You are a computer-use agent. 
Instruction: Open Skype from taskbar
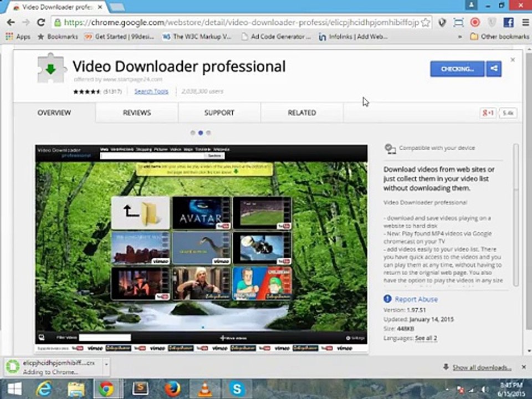tap(237, 389)
